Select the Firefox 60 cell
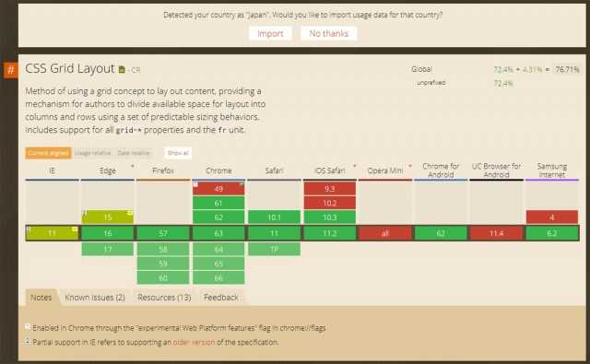Viewport: 590px width, 364px height. (163, 278)
